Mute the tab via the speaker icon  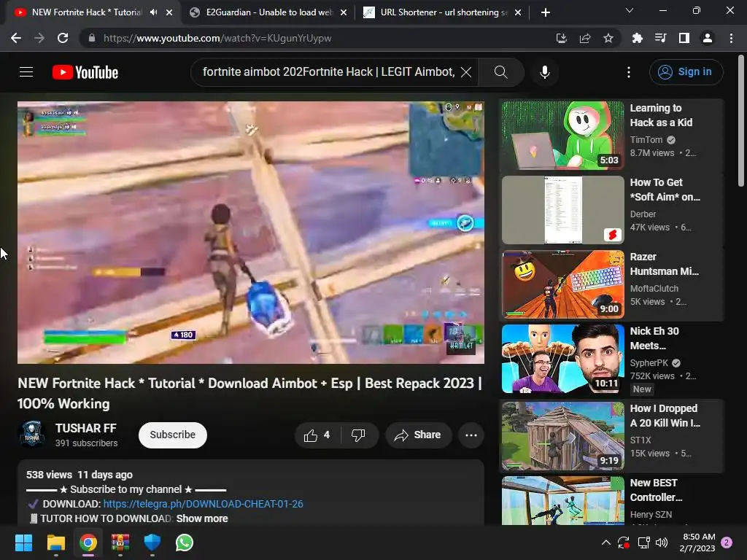(153, 12)
